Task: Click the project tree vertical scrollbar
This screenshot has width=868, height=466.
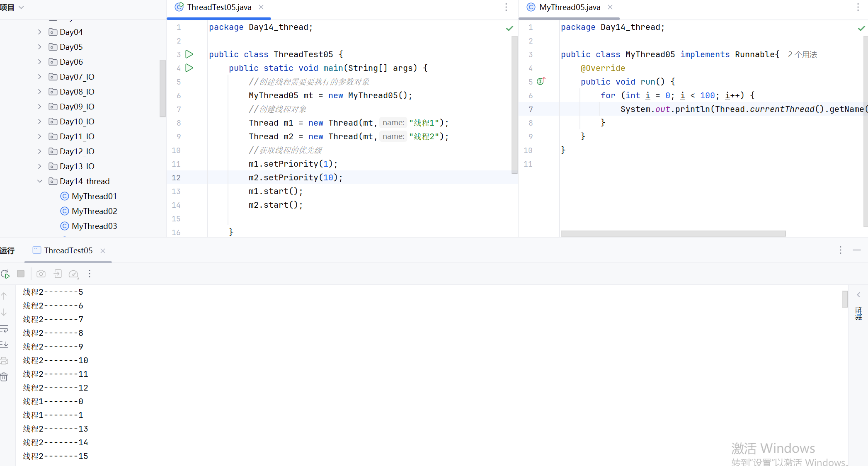Action: (x=162, y=88)
